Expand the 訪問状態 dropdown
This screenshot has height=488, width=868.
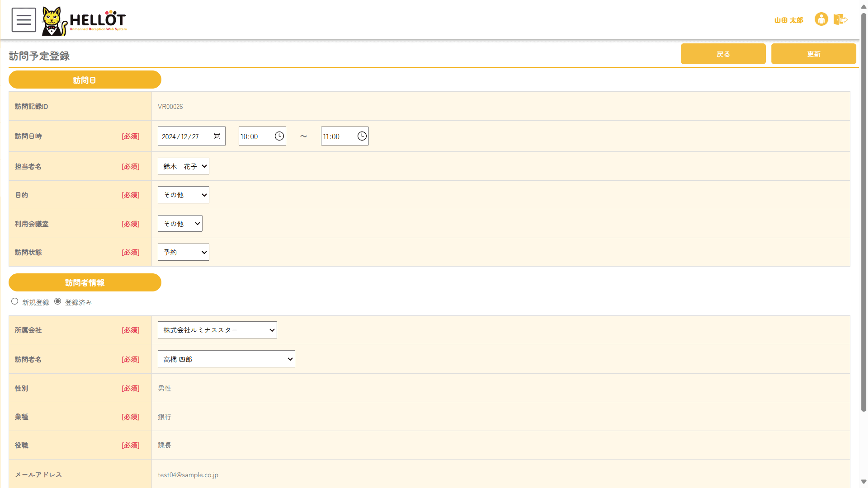coord(183,252)
